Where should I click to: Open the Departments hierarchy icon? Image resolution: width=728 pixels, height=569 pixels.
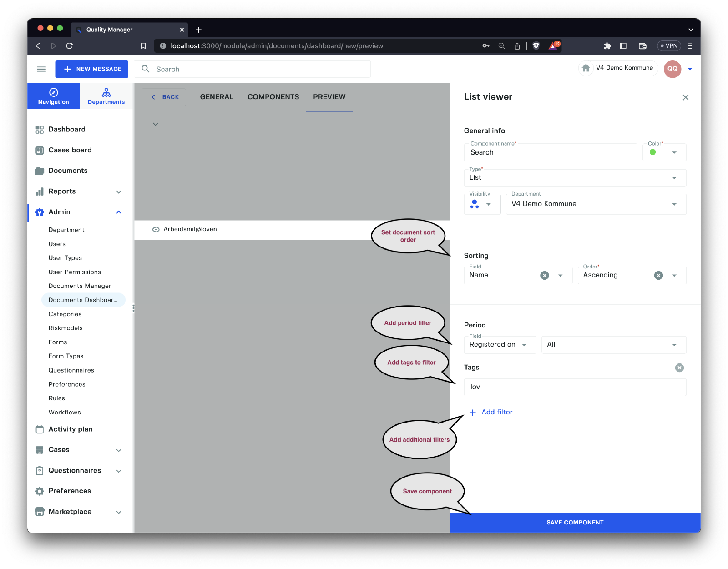[106, 92]
